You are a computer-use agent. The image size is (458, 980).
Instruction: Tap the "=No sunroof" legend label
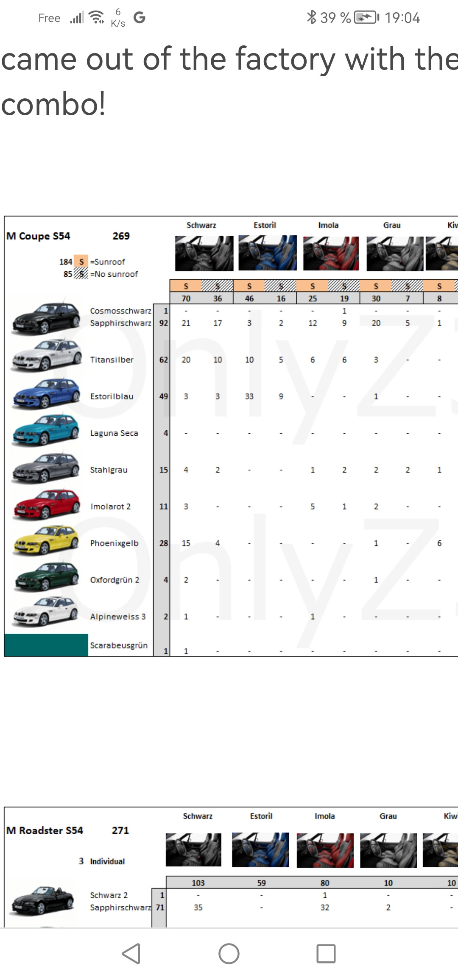click(114, 274)
